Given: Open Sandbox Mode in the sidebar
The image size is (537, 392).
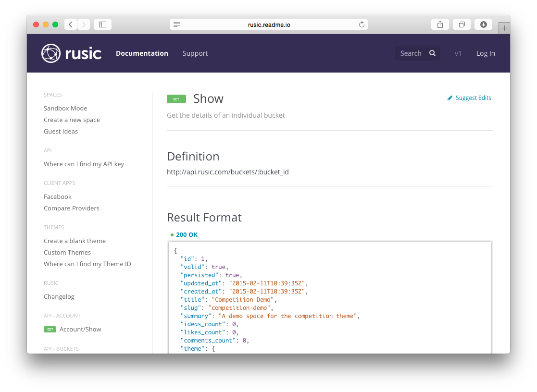Looking at the screenshot, I should click(65, 108).
